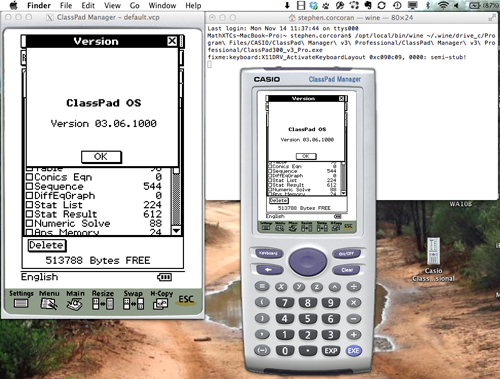
Task: Check the Stat Result checkbox
Action: point(29,214)
